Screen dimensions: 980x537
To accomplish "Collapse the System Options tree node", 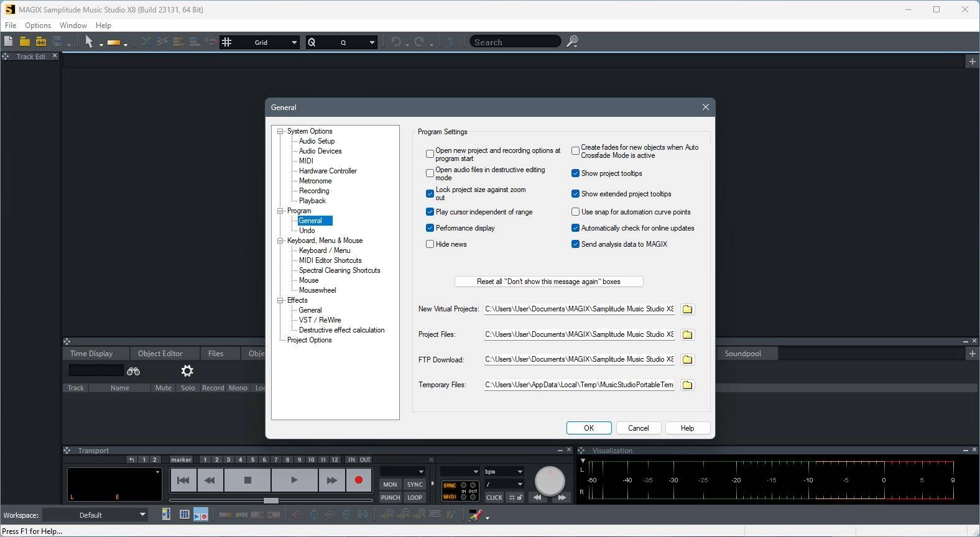I will point(280,131).
